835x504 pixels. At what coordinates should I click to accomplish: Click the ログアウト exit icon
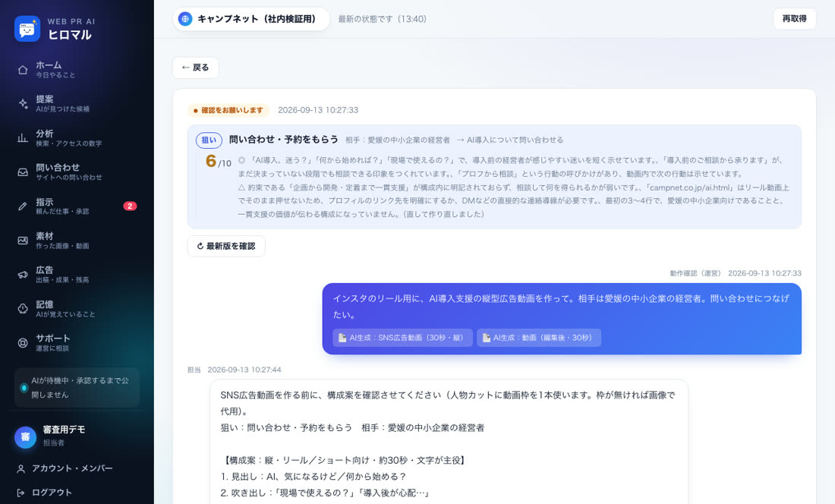[x=20, y=493]
